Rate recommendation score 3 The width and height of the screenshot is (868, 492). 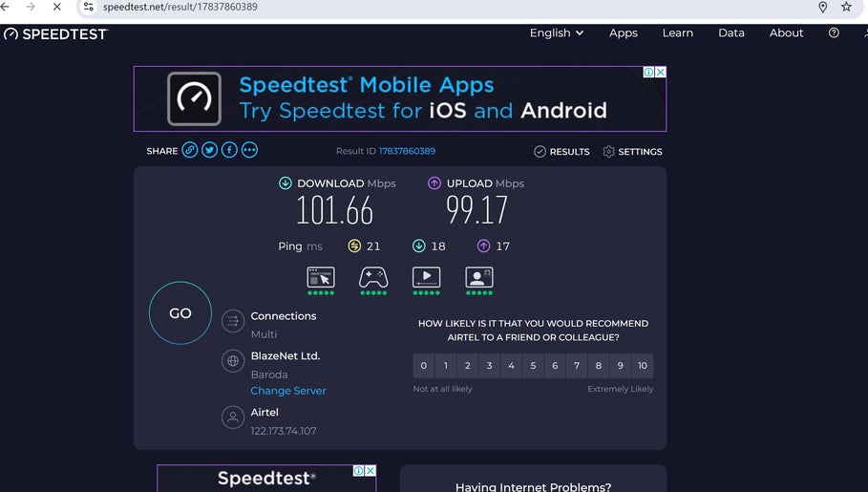(x=489, y=366)
